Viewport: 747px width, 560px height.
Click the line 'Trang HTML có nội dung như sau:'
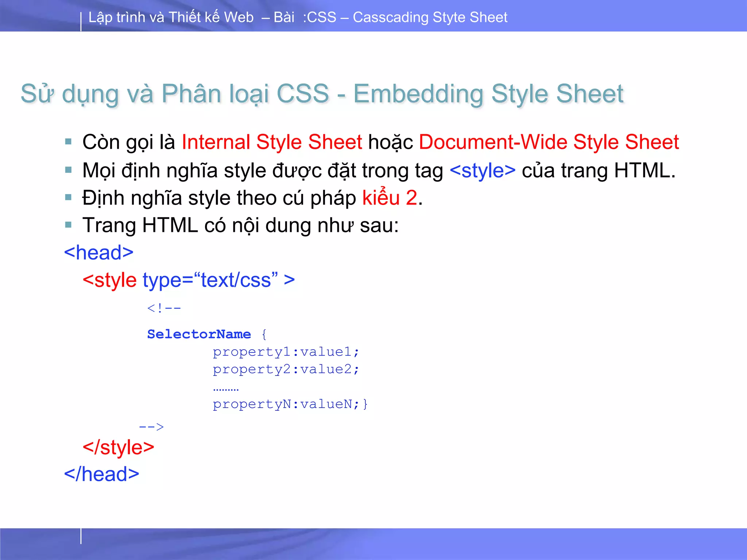[x=241, y=225]
